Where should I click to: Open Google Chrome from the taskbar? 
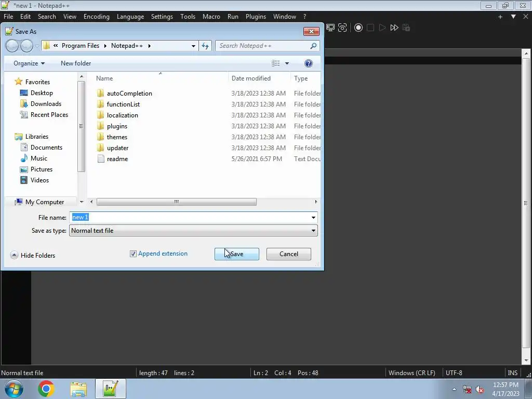[46, 389]
